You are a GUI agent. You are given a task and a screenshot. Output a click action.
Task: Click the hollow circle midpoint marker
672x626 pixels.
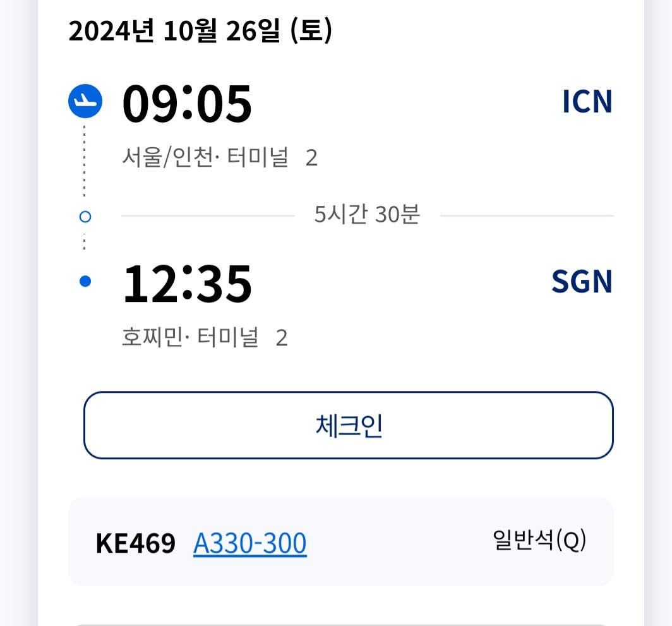pyautogui.click(x=85, y=217)
